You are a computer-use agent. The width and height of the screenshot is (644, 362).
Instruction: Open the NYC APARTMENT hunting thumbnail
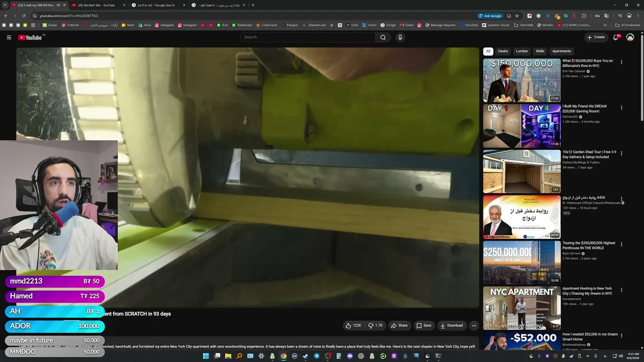pyautogui.click(x=522, y=308)
